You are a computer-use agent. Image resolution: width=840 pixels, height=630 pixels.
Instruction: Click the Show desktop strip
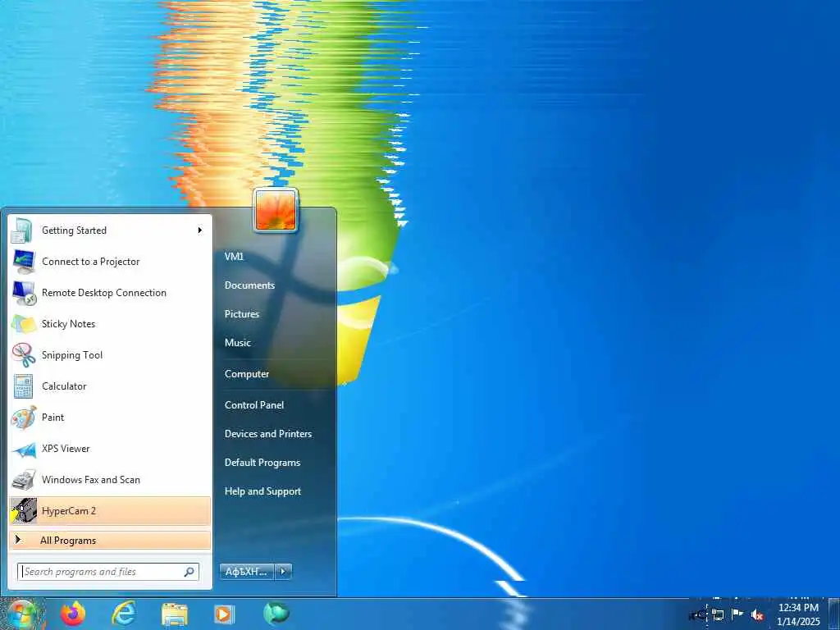833,614
